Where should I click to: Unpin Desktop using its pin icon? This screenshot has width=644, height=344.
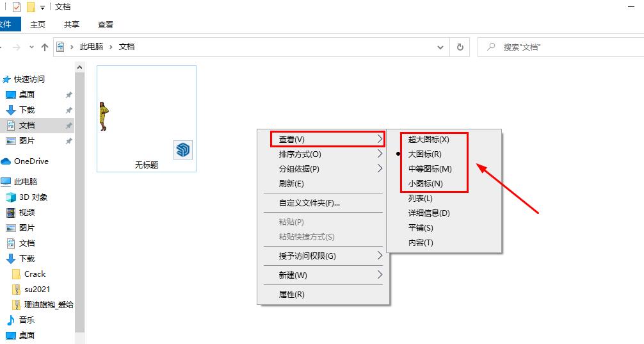[69, 95]
